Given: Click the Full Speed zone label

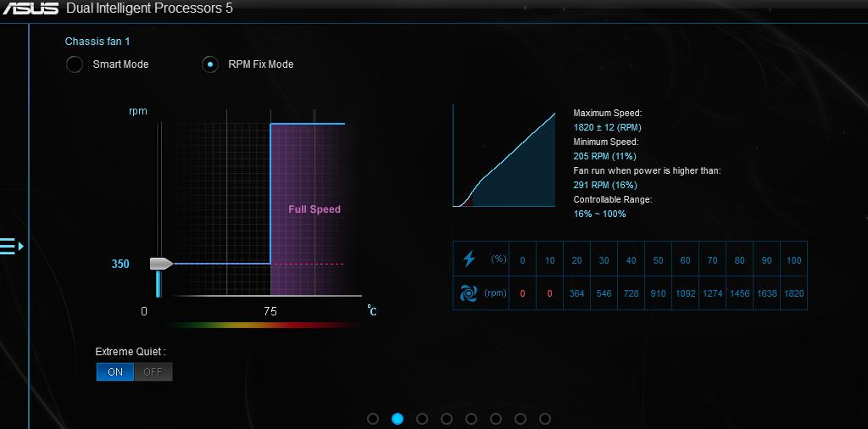Looking at the screenshot, I should [x=314, y=209].
